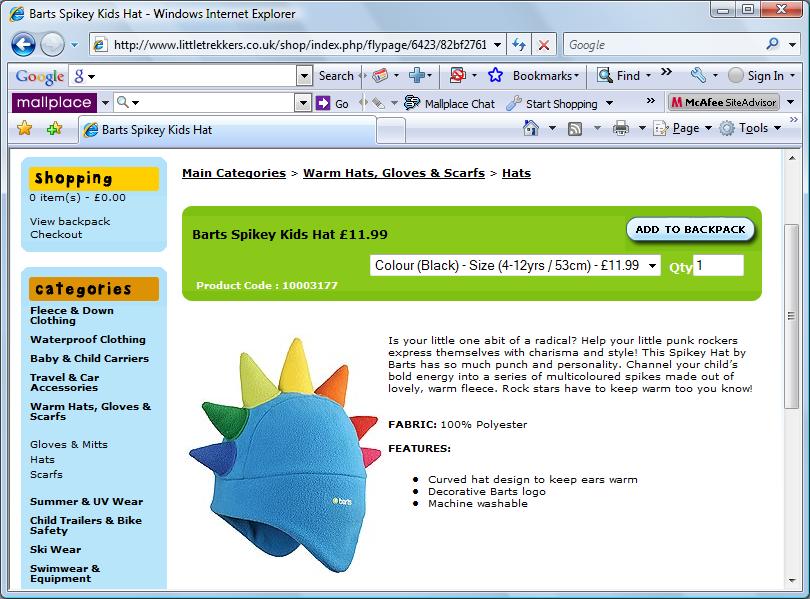This screenshot has width=810, height=599.
Task: Open Scarfs subcategory link
Action: click(46, 475)
